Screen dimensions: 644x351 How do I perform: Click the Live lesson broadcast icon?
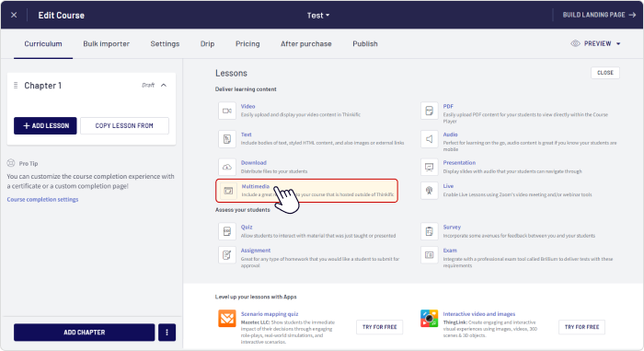430,191
